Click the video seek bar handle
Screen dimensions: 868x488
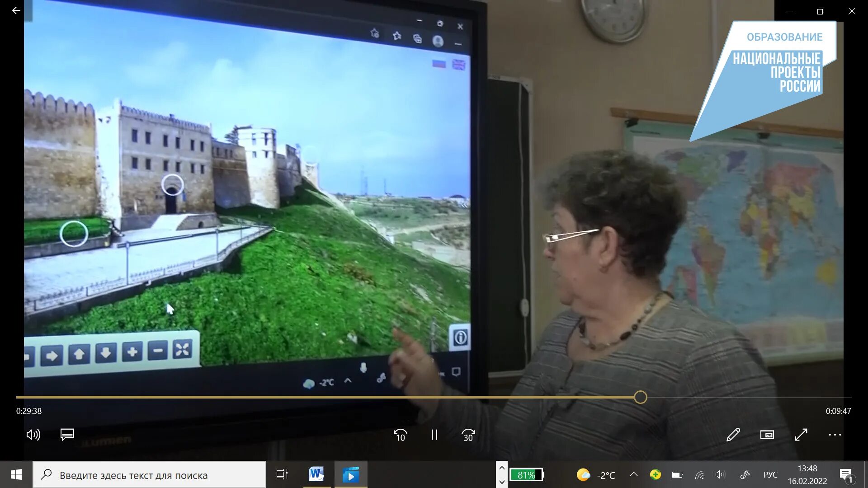click(x=640, y=397)
